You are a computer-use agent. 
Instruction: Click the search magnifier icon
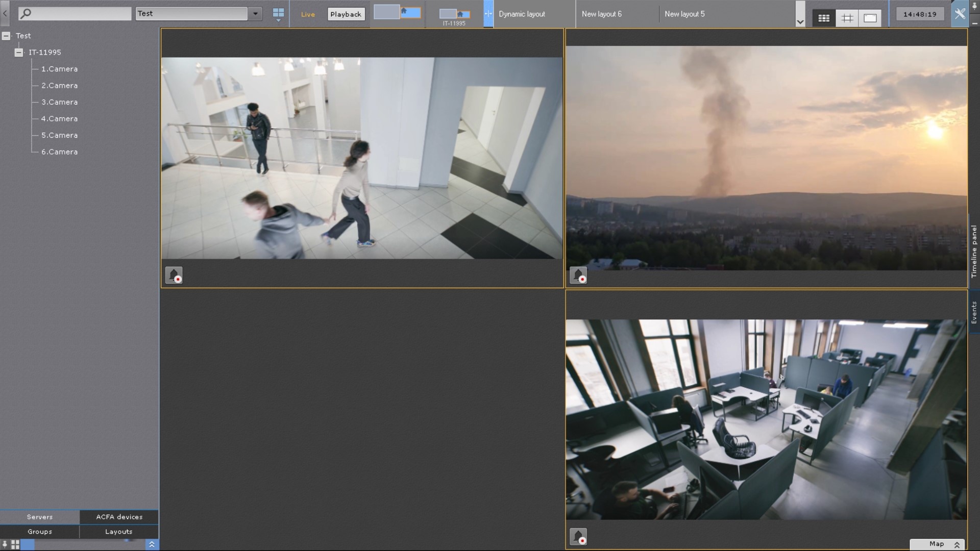point(26,14)
